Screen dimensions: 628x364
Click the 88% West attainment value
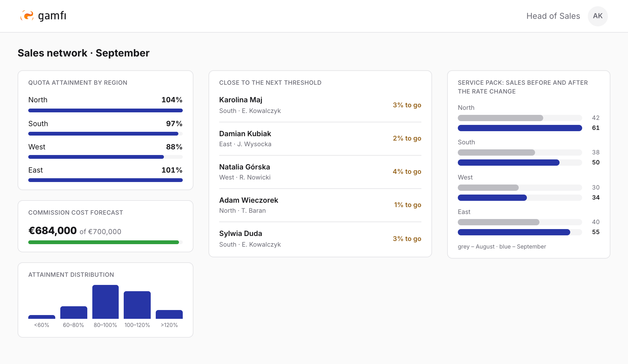[174, 147]
